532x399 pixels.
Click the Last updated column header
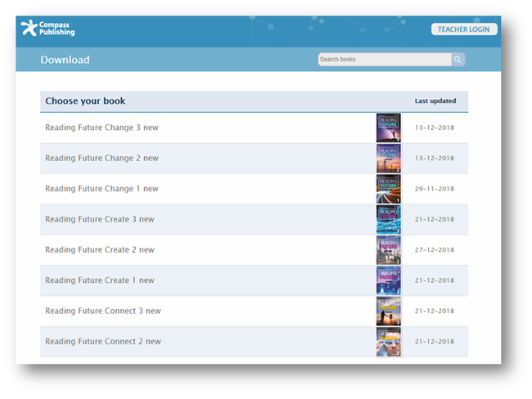(x=435, y=101)
